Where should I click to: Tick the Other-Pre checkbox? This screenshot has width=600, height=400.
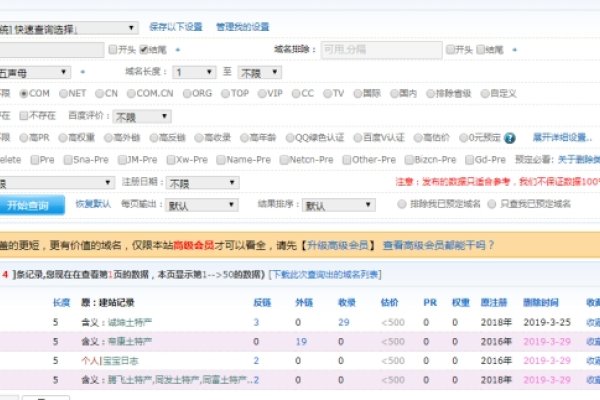347,160
